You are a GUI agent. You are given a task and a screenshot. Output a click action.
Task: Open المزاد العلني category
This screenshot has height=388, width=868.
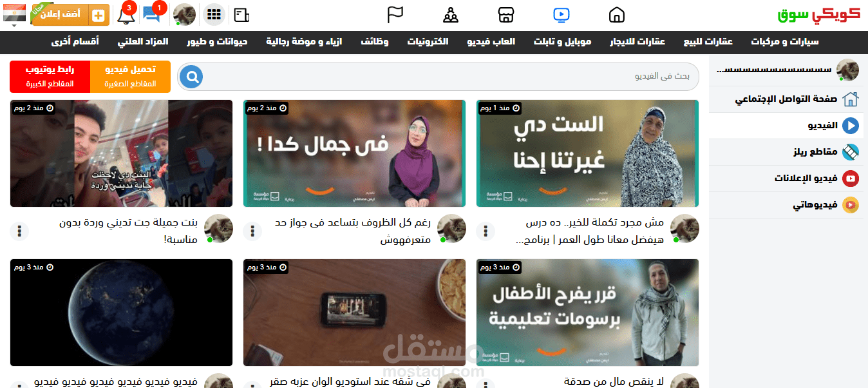tap(143, 42)
